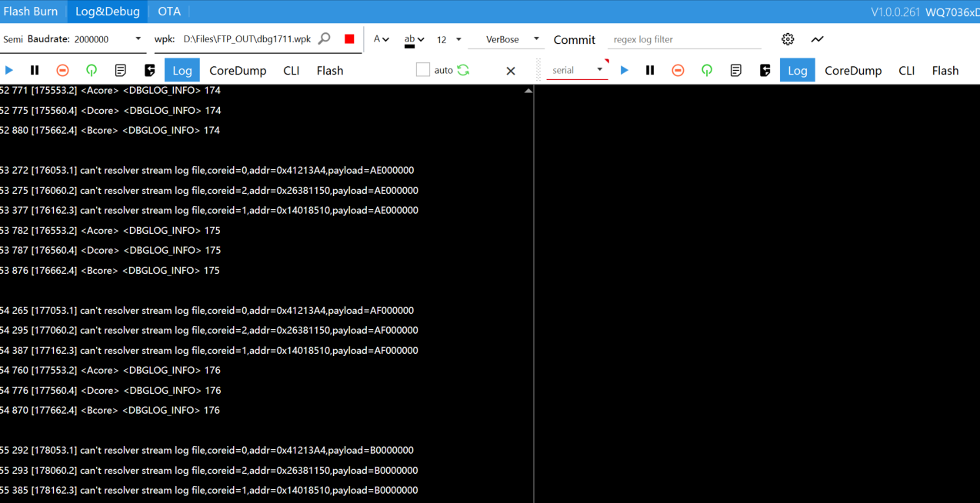Screen dimensions: 980x503
Task: Start log capture with blue play icon
Action: pos(8,70)
